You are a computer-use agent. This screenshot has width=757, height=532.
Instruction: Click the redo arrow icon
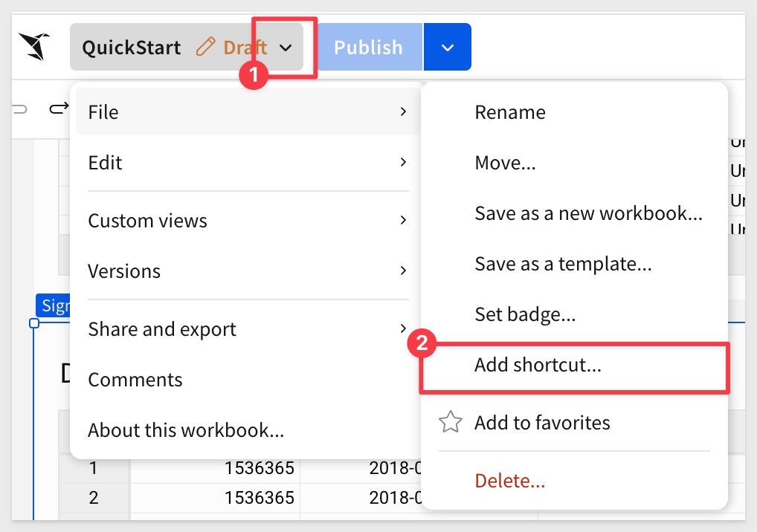click(58, 110)
